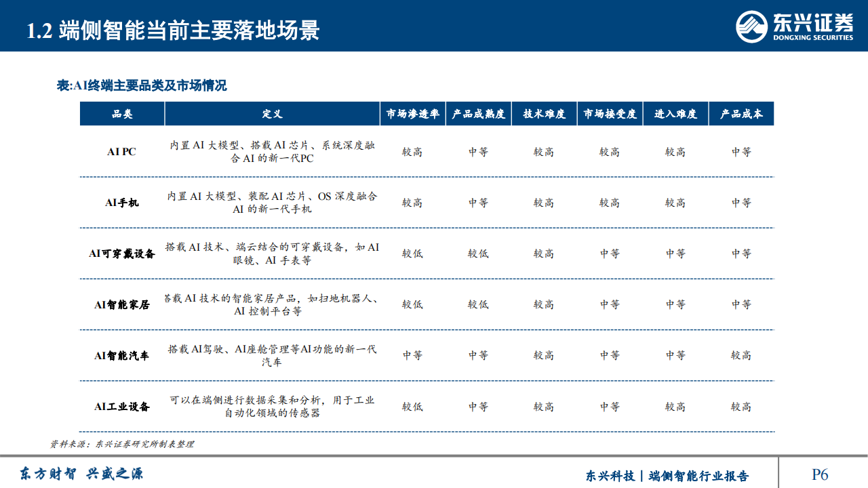The height and width of the screenshot is (488, 868).
Task: Click AI智能汽车's 产品成熟度 value '中等'
Action: [x=478, y=355]
